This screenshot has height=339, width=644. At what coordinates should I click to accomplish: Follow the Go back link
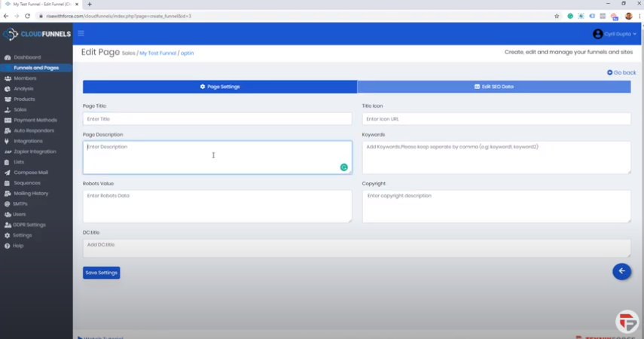click(621, 72)
